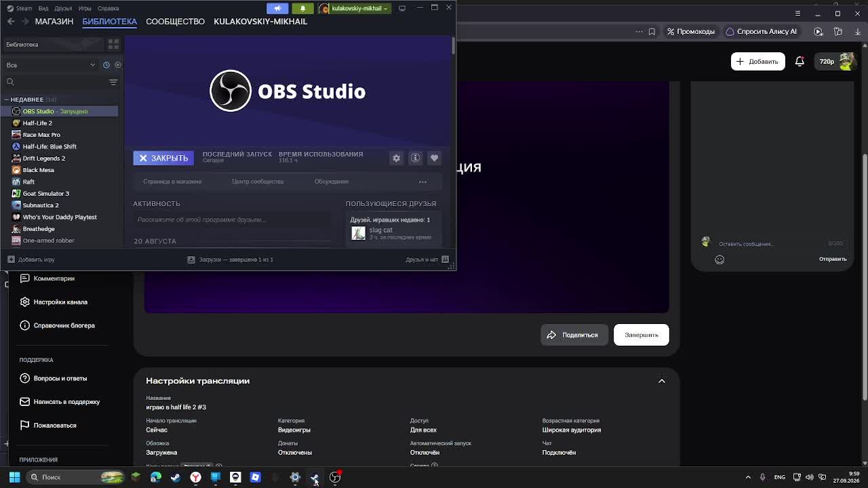Show only ready-to-play games filter
Screen dimensions: 868x488
click(x=118, y=65)
